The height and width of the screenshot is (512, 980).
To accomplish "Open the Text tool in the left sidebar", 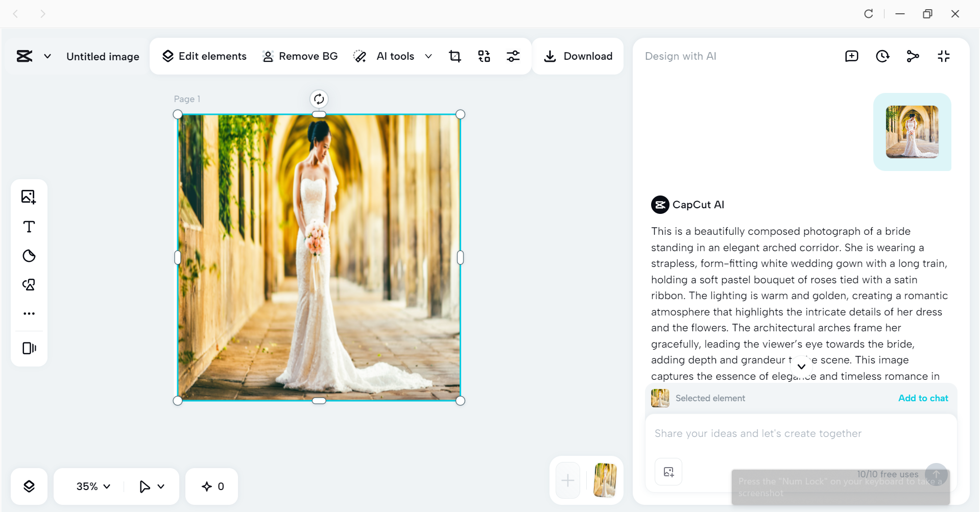I will [x=29, y=226].
